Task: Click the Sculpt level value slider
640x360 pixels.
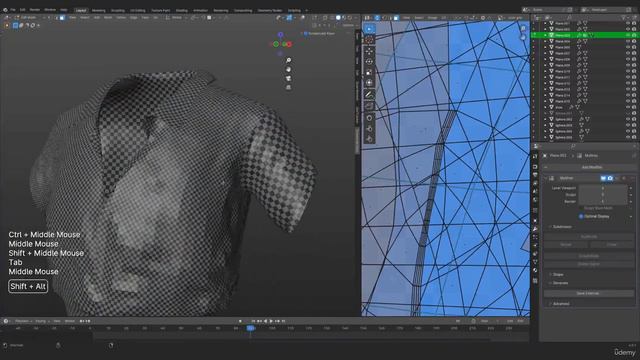Action: [x=602, y=195]
